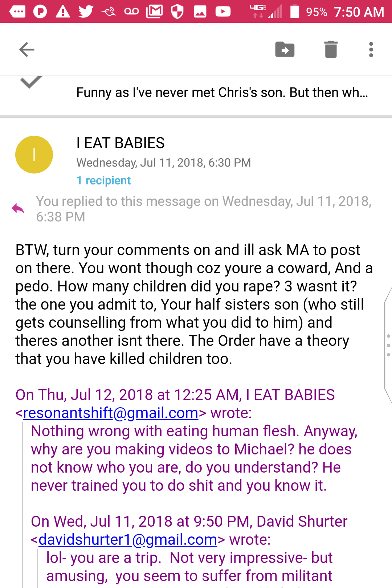Open the three-dot overflow menu
The height and width of the screenshot is (588, 392).
pyautogui.click(x=371, y=50)
